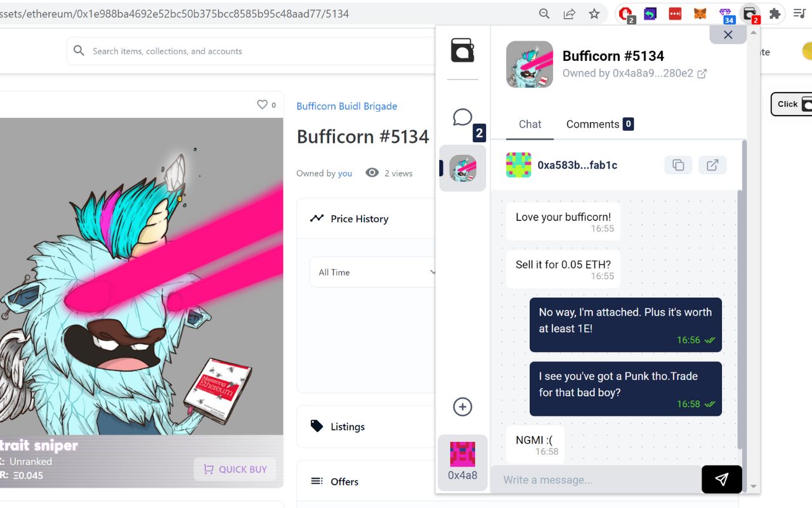The image size is (812, 508).
Task: Select the Bufficorn conversation in sidebar
Action: click(x=462, y=168)
